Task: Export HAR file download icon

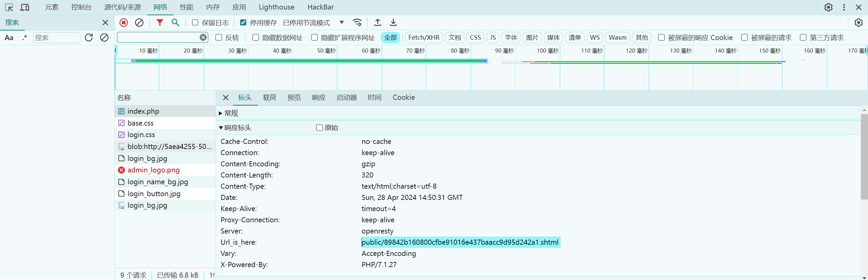Action: [393, 22]
